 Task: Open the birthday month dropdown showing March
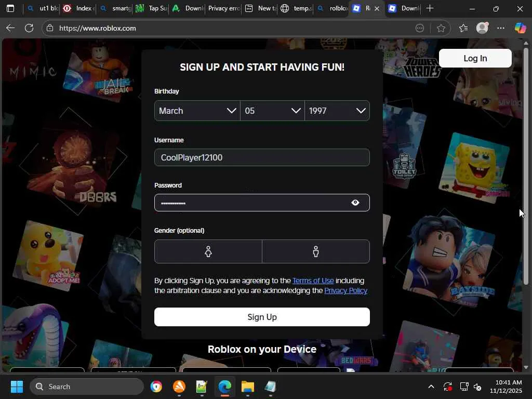[x=197, y=111]
